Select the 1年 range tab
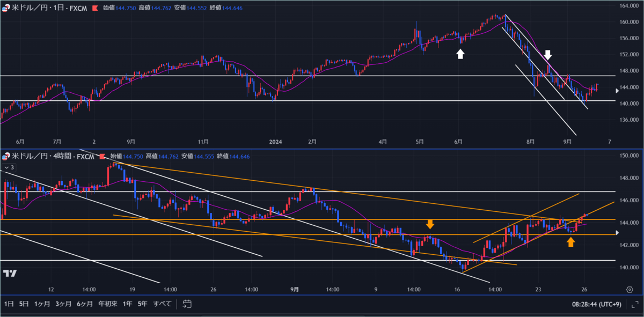Screen dimensions: 644x317 (128, 303)
